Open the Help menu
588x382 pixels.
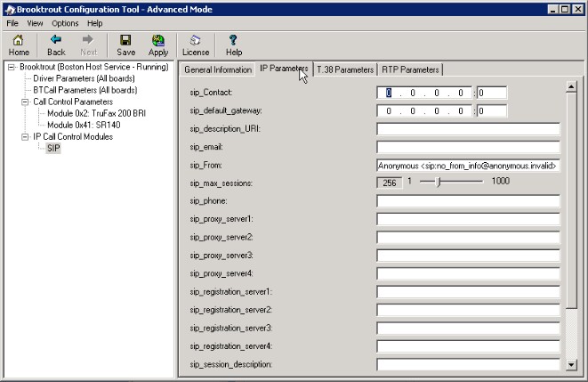point(95,23)
